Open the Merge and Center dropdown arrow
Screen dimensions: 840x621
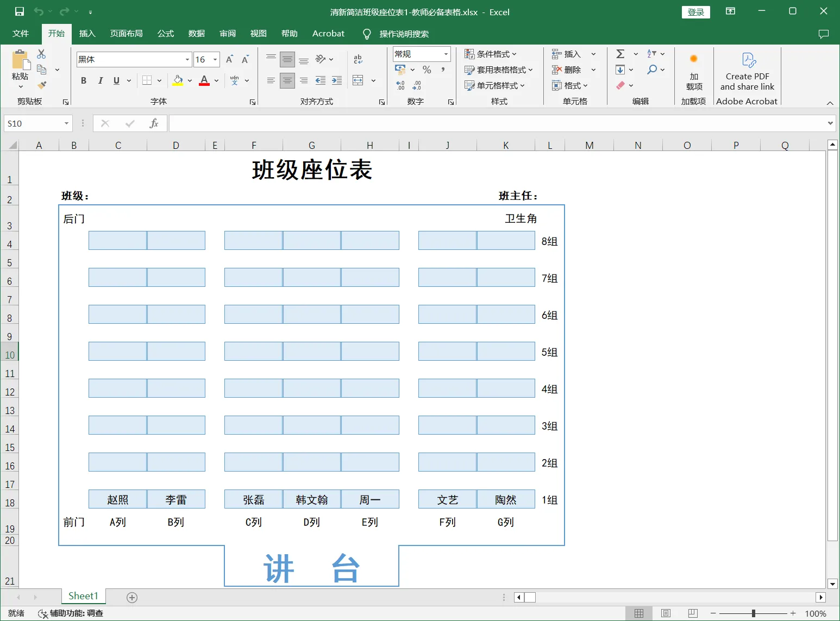(x=373, y=80)
